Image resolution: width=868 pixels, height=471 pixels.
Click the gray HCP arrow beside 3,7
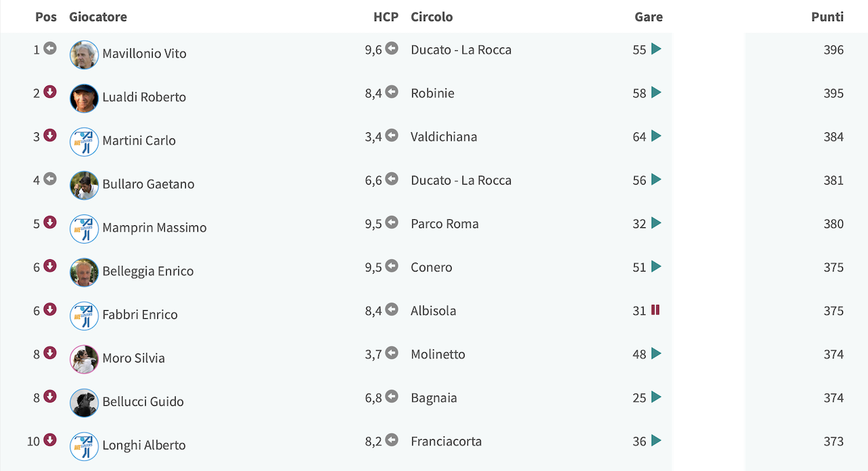[x=392, y=353]
